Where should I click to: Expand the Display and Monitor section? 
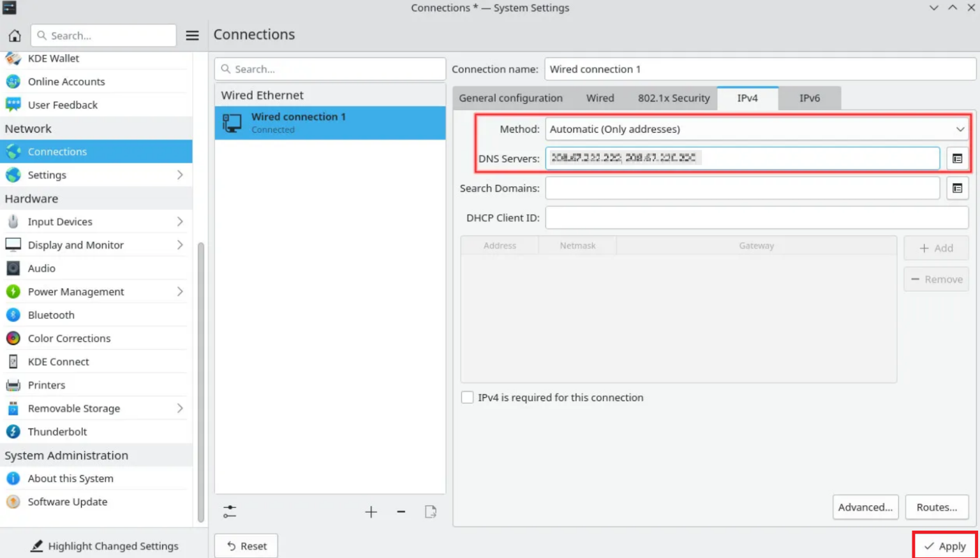pos(76,245)
